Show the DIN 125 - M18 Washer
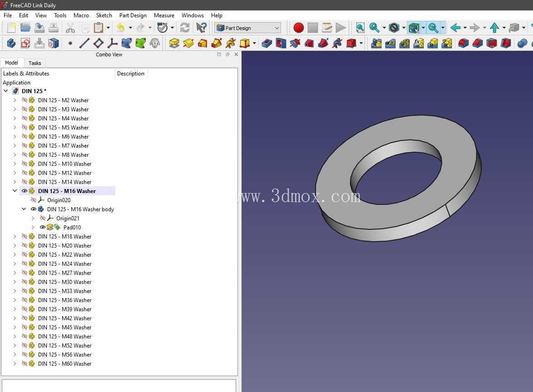Viewport: 533px width, 392px height. click(25, 236)
